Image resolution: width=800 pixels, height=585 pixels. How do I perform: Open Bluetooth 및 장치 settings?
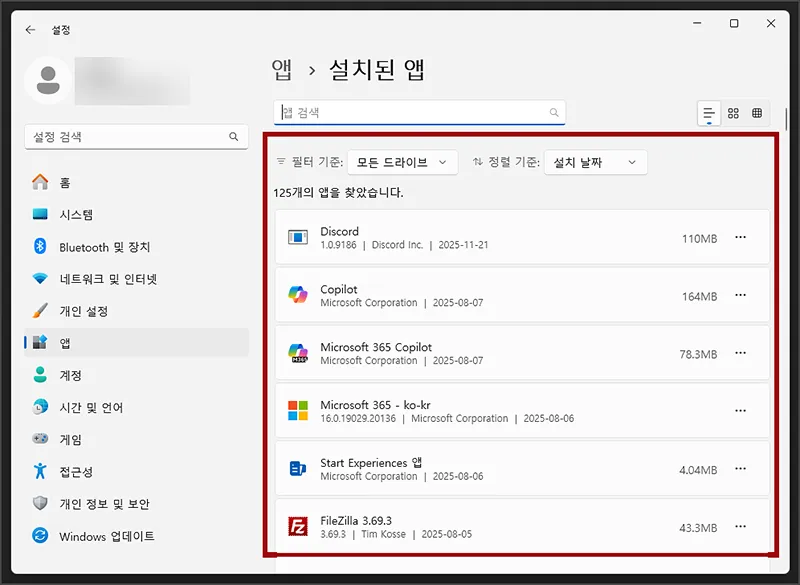[136, 246]
